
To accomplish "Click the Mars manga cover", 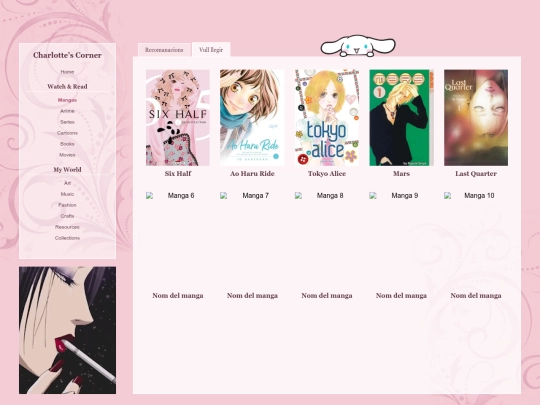I will pos(401,118).
